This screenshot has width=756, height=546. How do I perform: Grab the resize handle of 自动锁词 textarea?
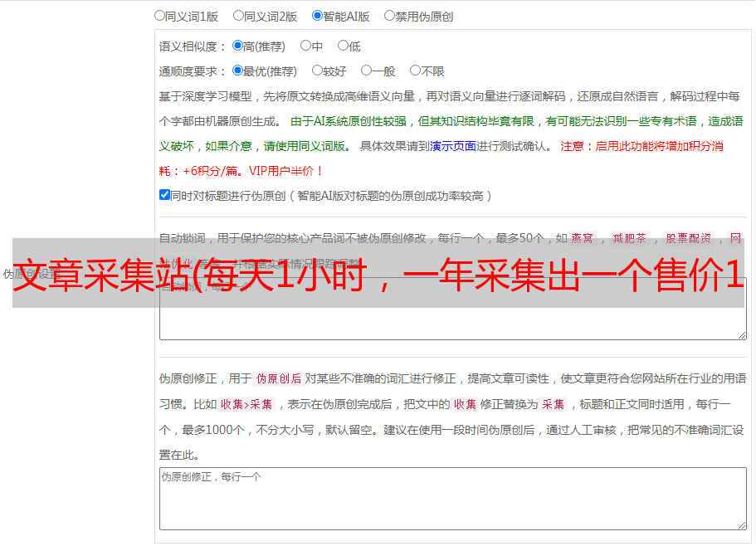click(x=742, y=335)
